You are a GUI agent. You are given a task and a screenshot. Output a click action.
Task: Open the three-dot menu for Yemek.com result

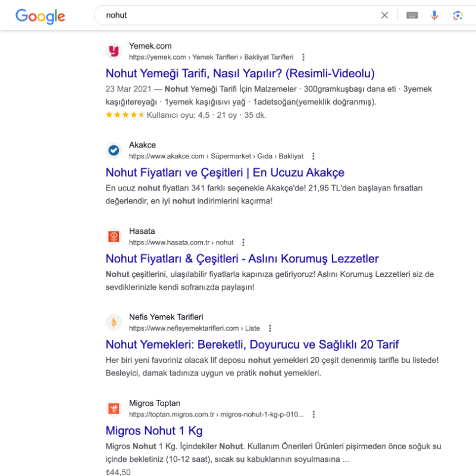click(303, 57)
